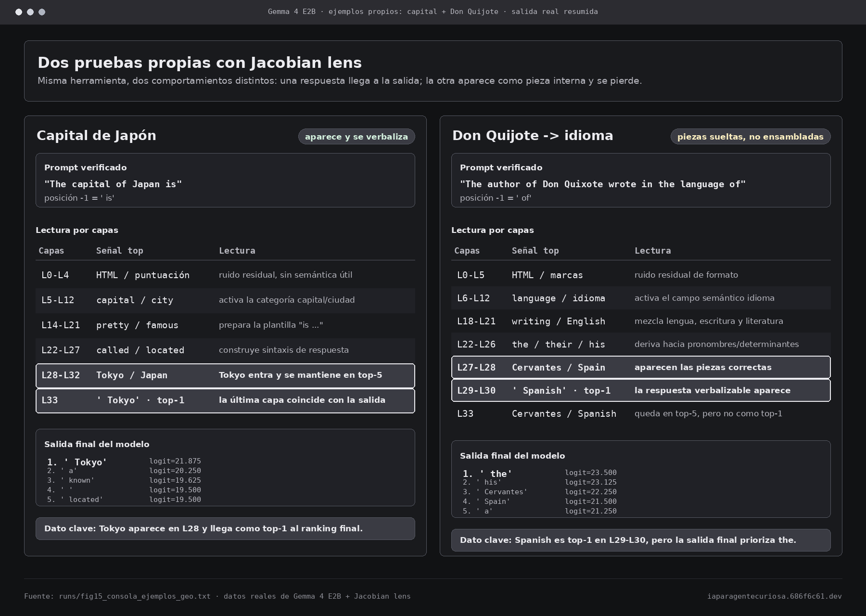Screen dimensions: 866x616
Task: Click logit=21.250 in Don Quijote output
Action: (x=591, y=511)
